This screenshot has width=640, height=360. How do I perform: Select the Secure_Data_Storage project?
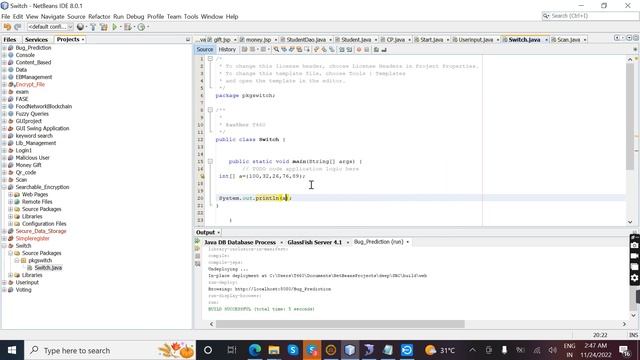41,231
